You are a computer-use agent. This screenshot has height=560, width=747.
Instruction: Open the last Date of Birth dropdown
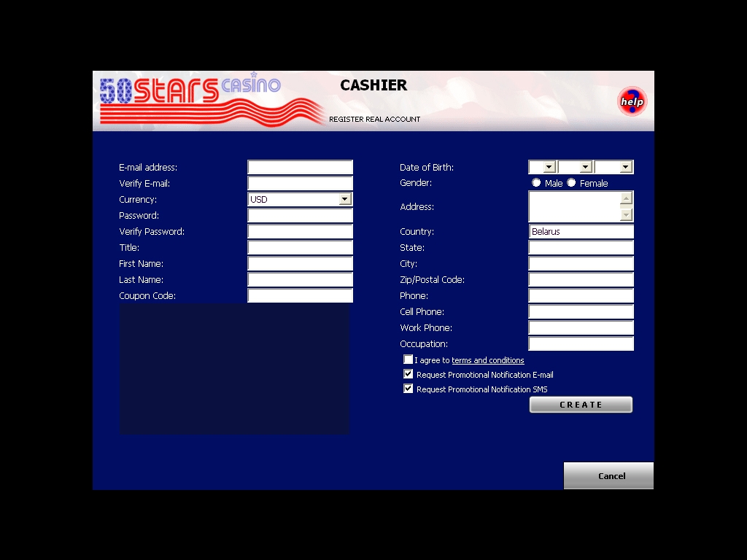(625, 167)
